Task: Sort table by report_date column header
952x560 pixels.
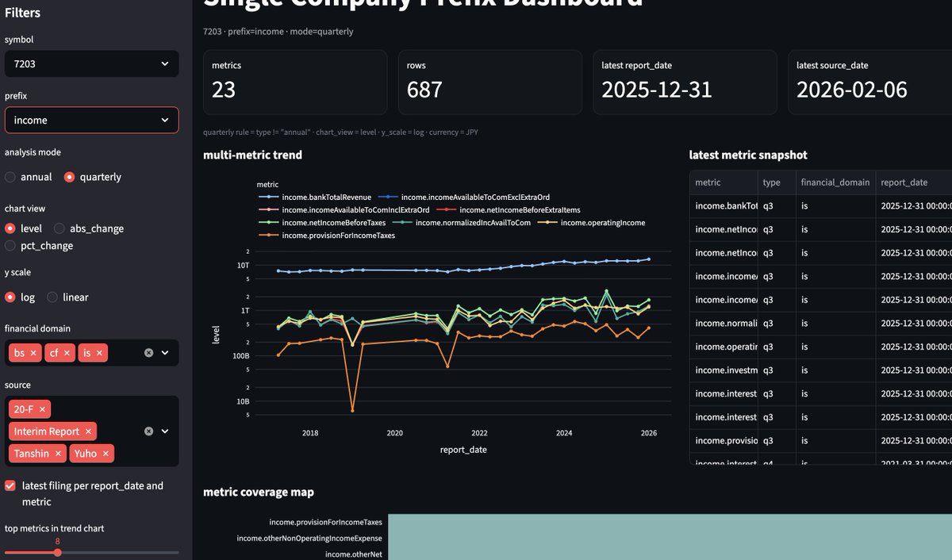Action: [x=912, y=182]
